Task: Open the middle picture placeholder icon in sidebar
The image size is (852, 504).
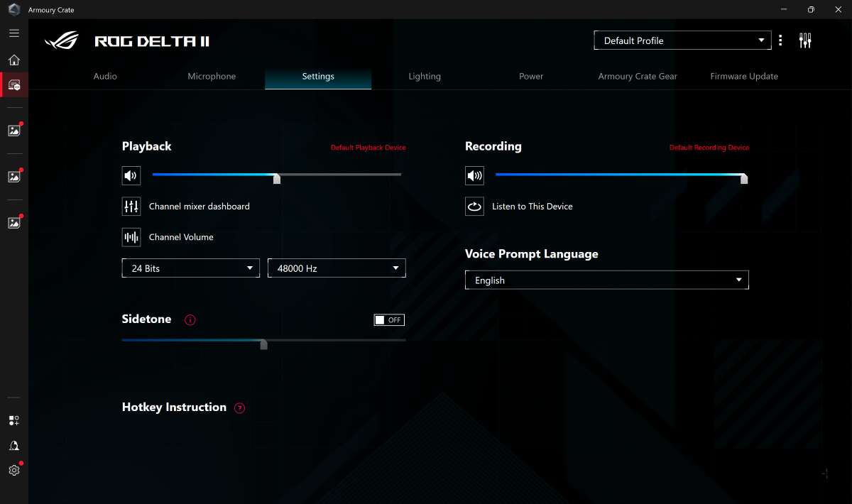Action: click(x=14, y=177)
